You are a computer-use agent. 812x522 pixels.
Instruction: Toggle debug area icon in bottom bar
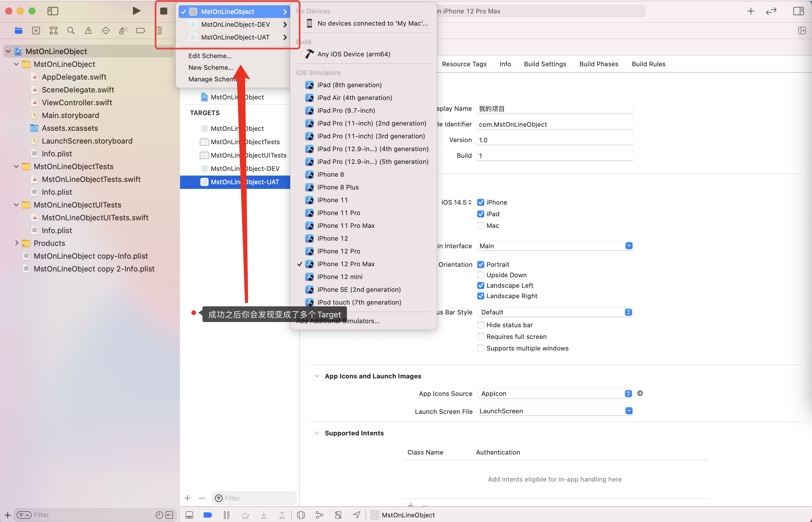click(x=189, y=515)
